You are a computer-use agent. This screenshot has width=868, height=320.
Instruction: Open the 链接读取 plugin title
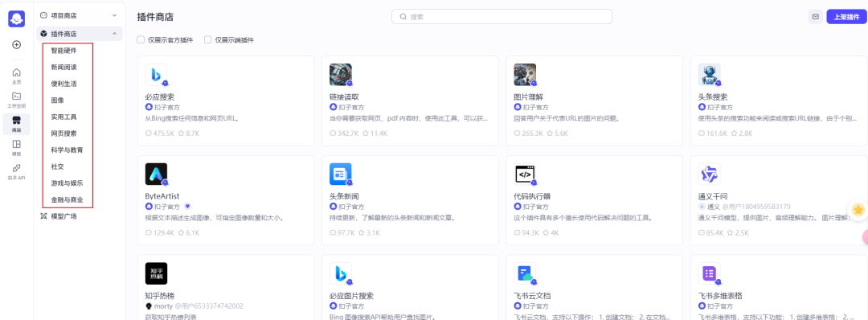pyautogui.click(x=344, y=97)
